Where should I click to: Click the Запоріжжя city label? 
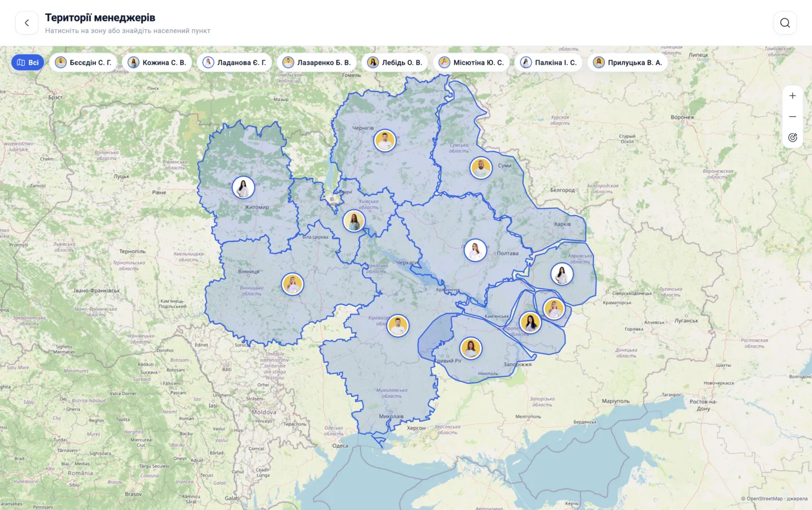pyautogui.click(x=517, y=364)
